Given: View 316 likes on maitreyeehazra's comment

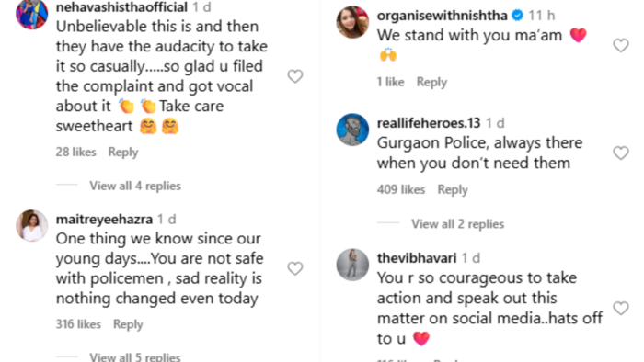Looking at the screenshot, I should tap(78, 324).
